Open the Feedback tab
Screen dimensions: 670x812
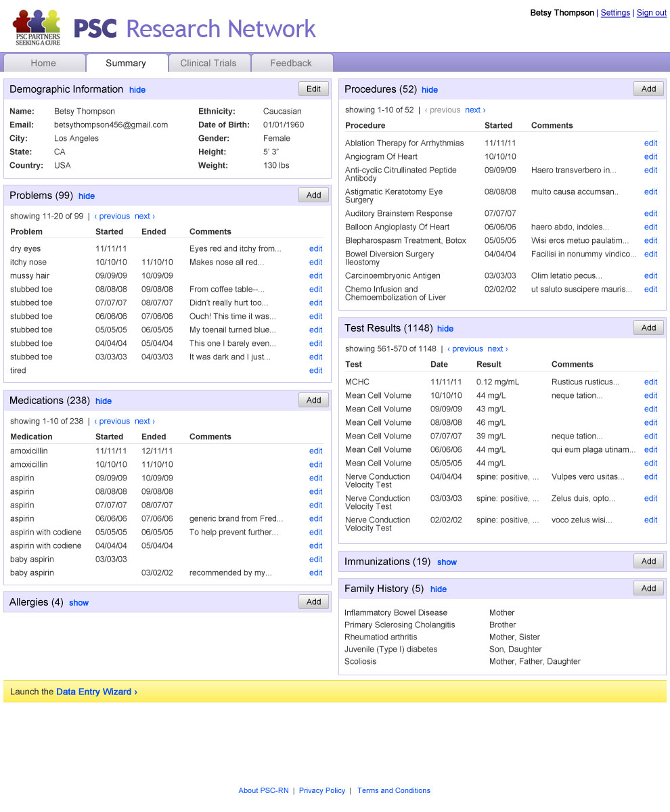click(x=291, y=63)
